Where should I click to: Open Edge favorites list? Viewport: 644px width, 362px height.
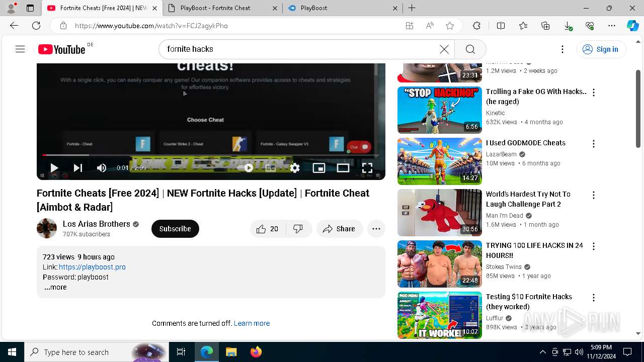523,26
